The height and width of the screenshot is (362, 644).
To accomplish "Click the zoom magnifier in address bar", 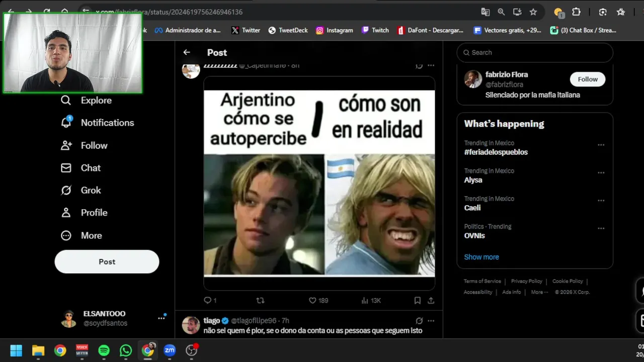I will pos(501,12).
